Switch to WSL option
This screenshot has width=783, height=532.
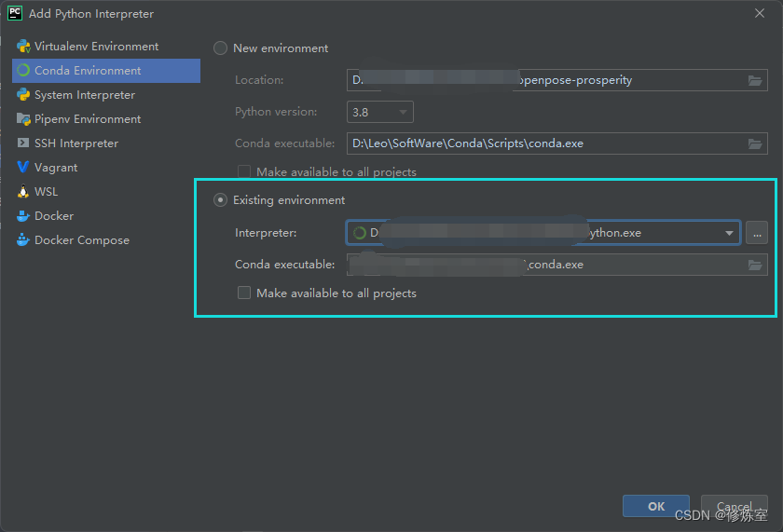click(106, 192)
